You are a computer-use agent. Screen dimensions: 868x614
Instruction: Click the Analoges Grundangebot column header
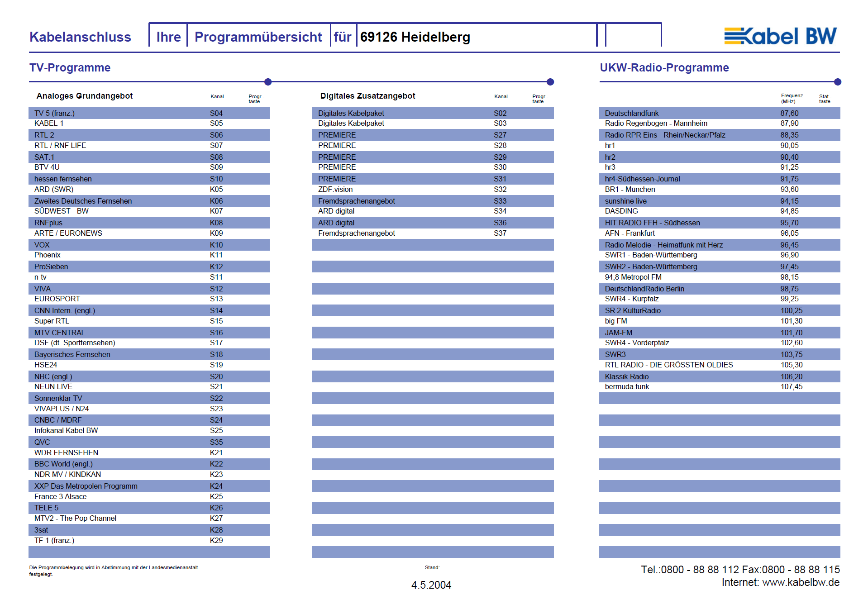pos(85,96)
